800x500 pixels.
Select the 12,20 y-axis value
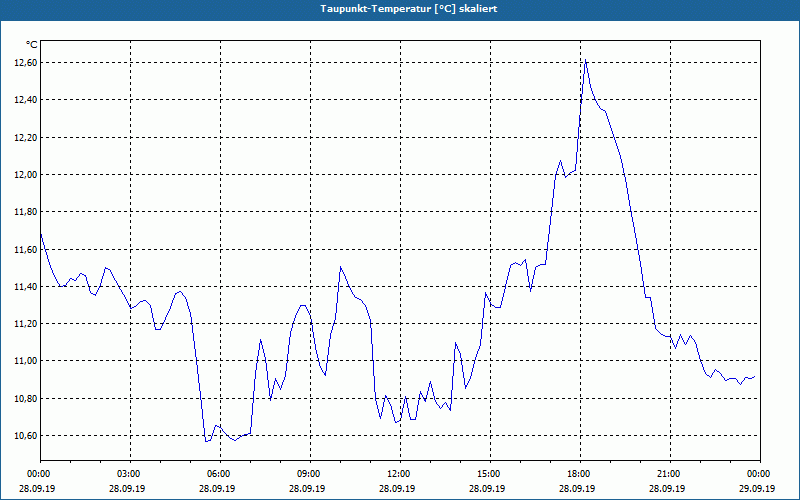tap(26, 137)
